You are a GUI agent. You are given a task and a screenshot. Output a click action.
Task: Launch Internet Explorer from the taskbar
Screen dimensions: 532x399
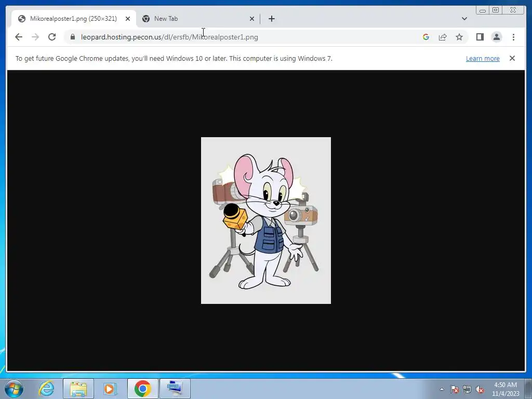(46, 389)
